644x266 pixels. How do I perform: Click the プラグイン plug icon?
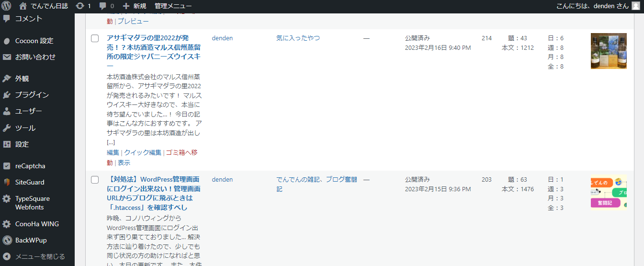(x=7, y=95)
